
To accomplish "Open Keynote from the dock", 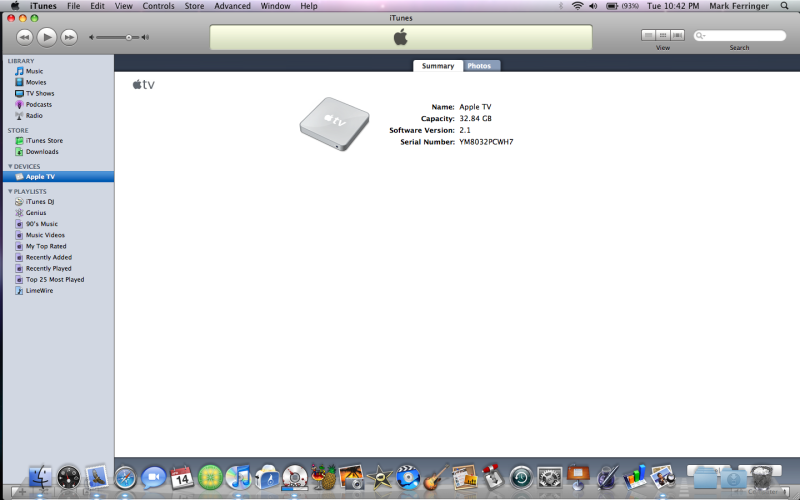I will click(578, 478).
